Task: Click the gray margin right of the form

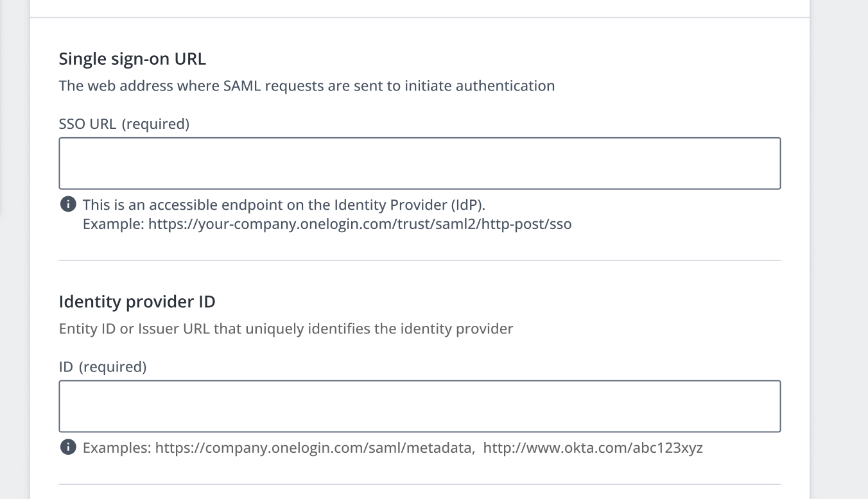Action: [x=839, y=257]
